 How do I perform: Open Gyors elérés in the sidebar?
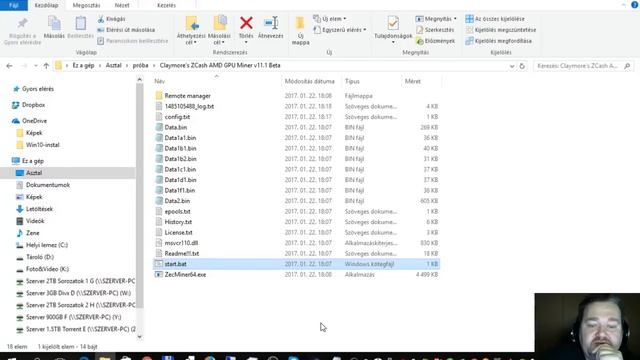(38, 89)
